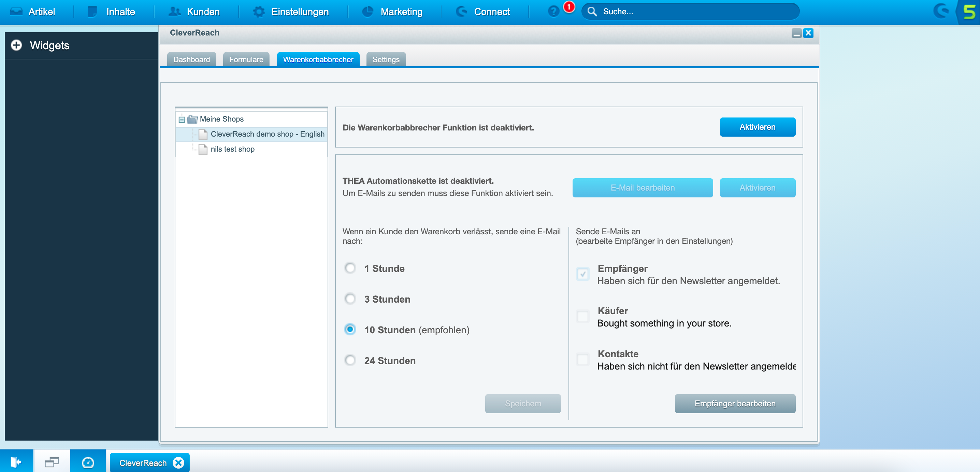Click the logout icon in bottom bar
The width and height of the screenshot is (980, 472).
pos(16,462)
